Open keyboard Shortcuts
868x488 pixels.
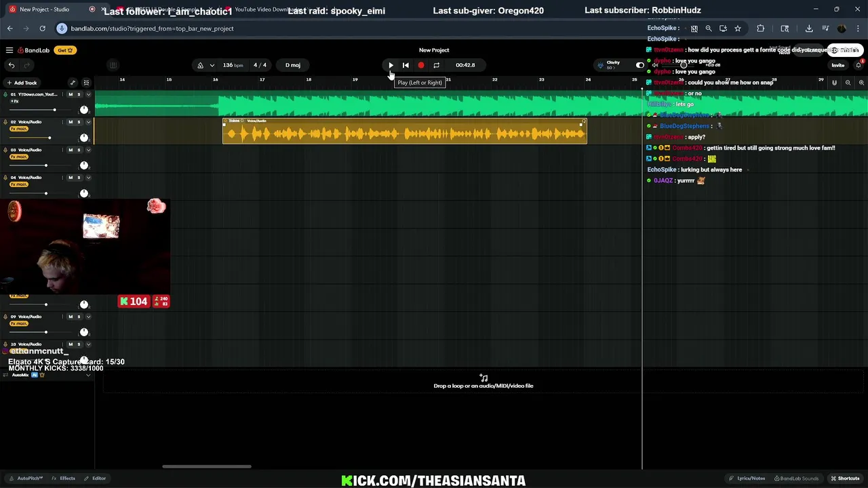click(845, 479)
